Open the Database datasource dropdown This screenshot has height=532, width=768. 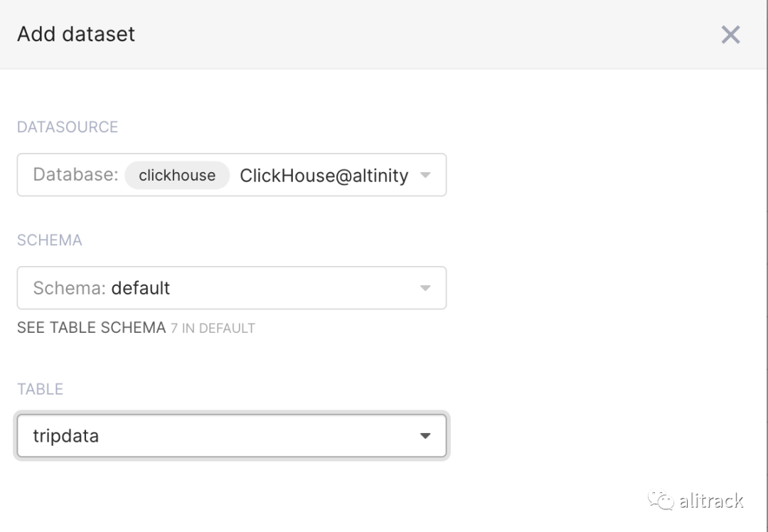click(x=231, y=175)
